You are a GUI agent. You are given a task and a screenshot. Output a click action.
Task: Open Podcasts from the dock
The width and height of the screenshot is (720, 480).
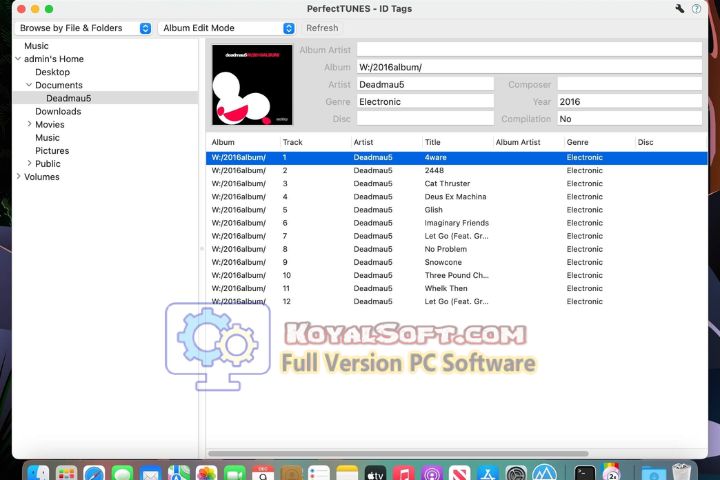pos(432,473)
